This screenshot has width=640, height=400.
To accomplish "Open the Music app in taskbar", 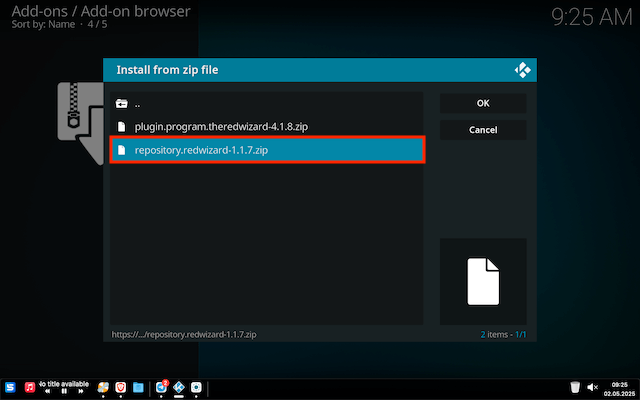I will tap(30, 387).
